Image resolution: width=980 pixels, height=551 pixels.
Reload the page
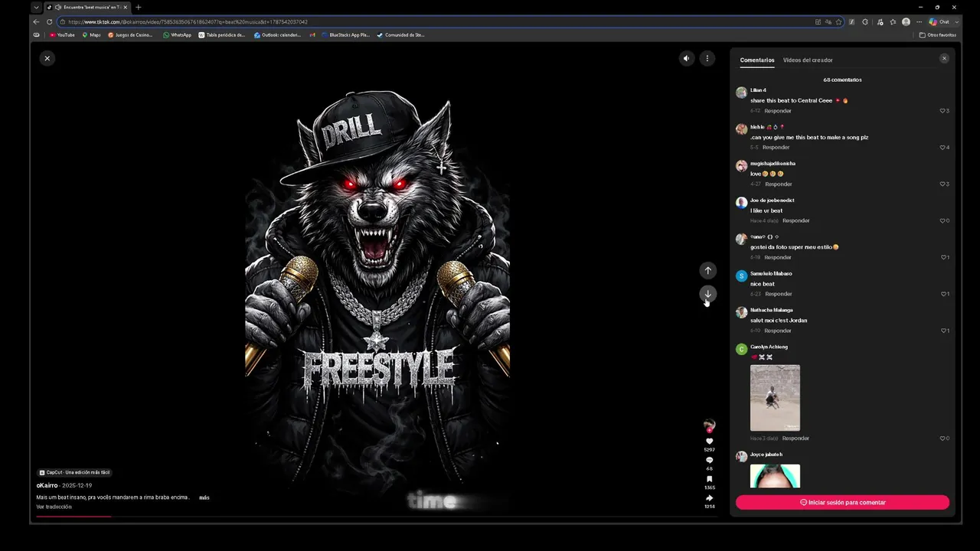click(x=50, y=22)
